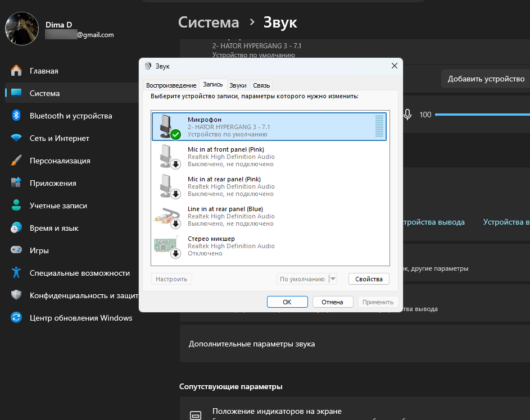Viewport: 530px width, 420px height.
Task: Click the accessibility figure icon for Специальные возможности
Action: pos(16,272)
